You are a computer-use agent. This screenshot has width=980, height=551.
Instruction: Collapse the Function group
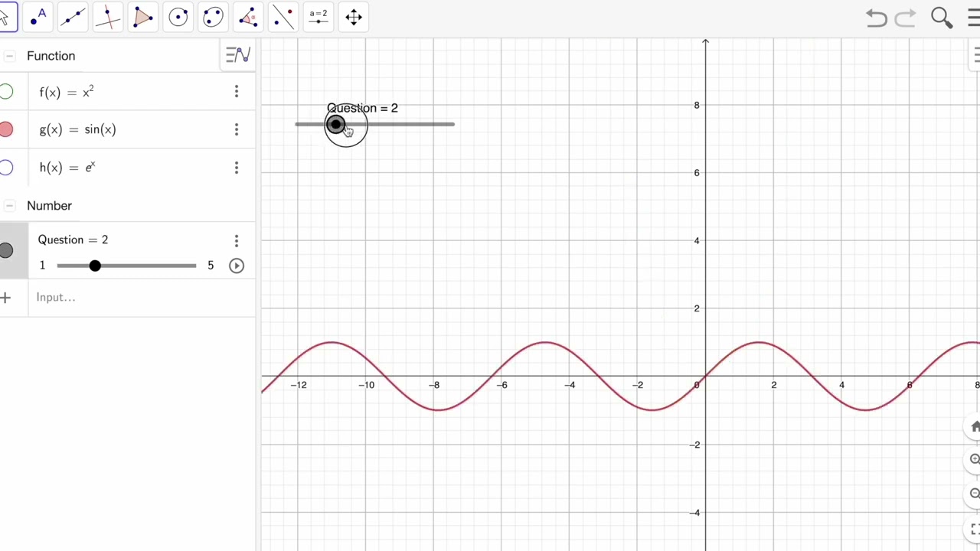coord(9,56)
